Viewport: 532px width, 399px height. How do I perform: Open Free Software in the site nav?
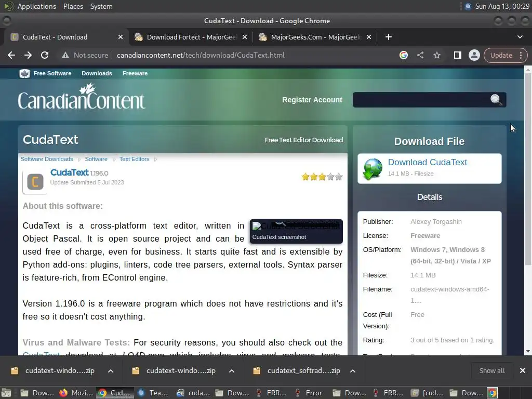pos(52,73)
